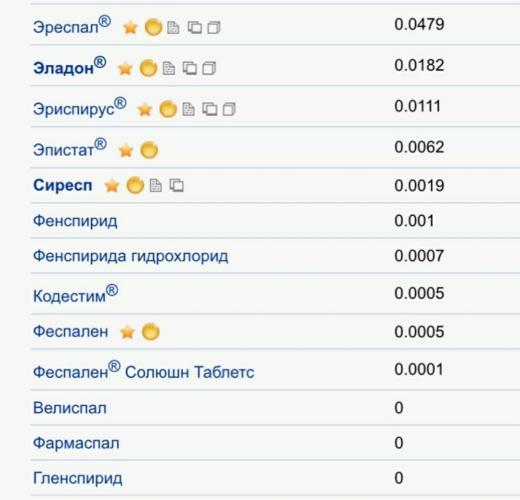Click the star icon next to Эреспал
The height and width of the screenshot is (500, 520).
click(130, 27)
